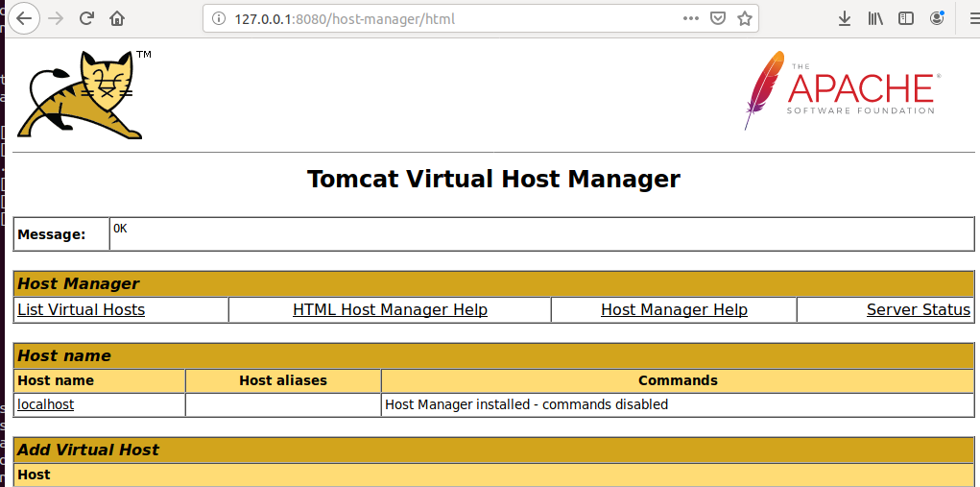
Task: Click the browser Back arrow button
Action: [x=24, y=19]
